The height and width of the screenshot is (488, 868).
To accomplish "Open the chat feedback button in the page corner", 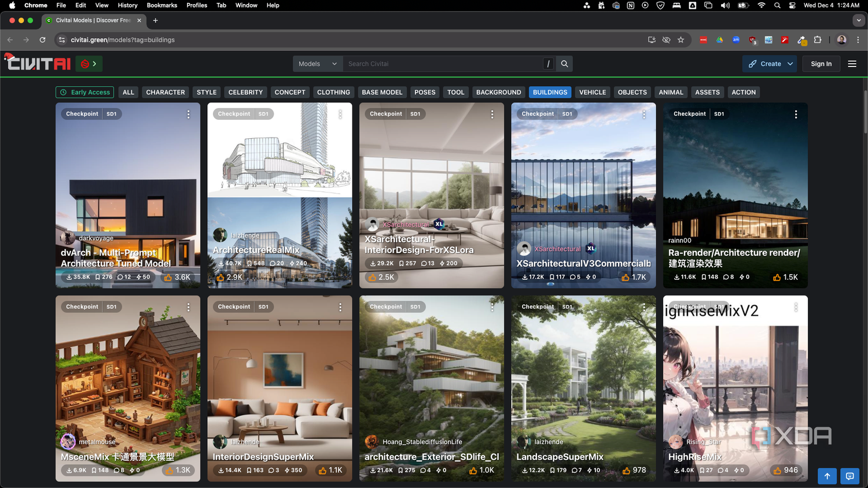I will pyautogui.click(x=849, y=476).
